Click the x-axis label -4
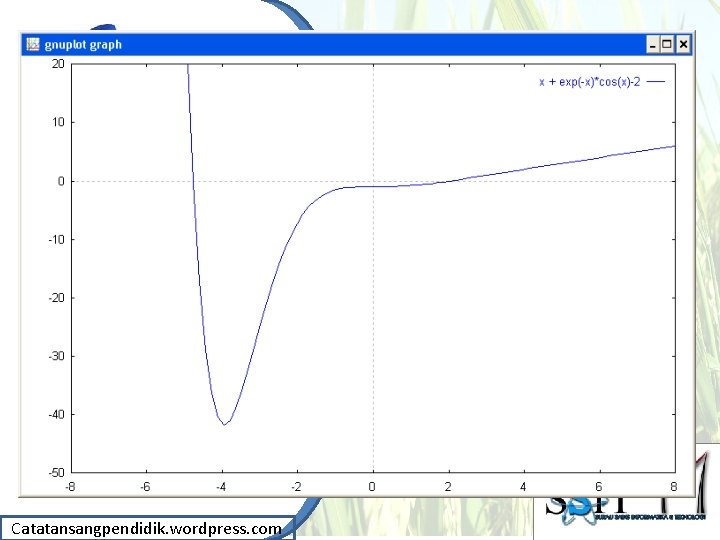720x540 pixels. 221,487
